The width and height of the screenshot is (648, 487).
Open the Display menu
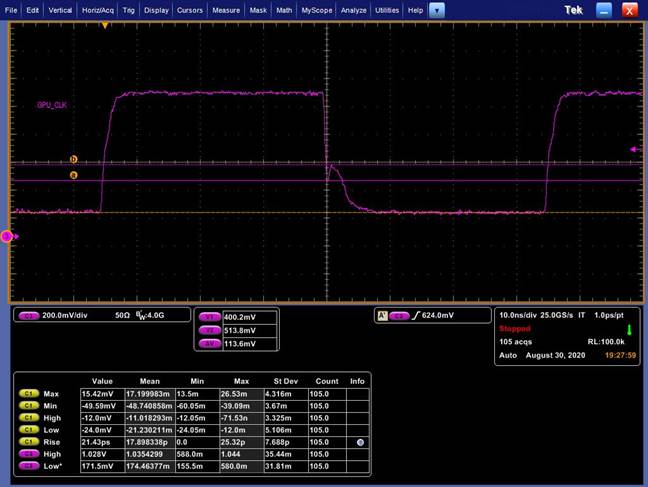156,10
